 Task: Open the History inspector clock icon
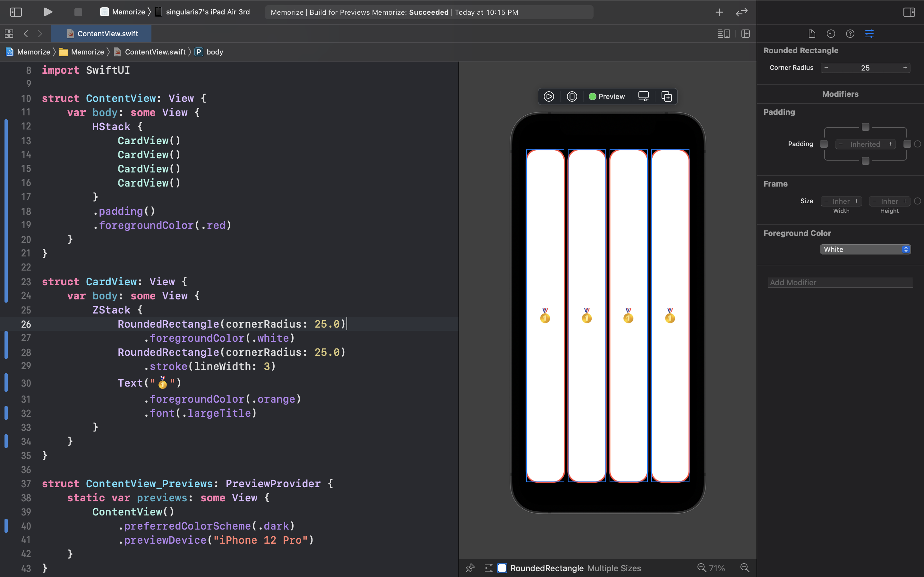click(831, 34)
